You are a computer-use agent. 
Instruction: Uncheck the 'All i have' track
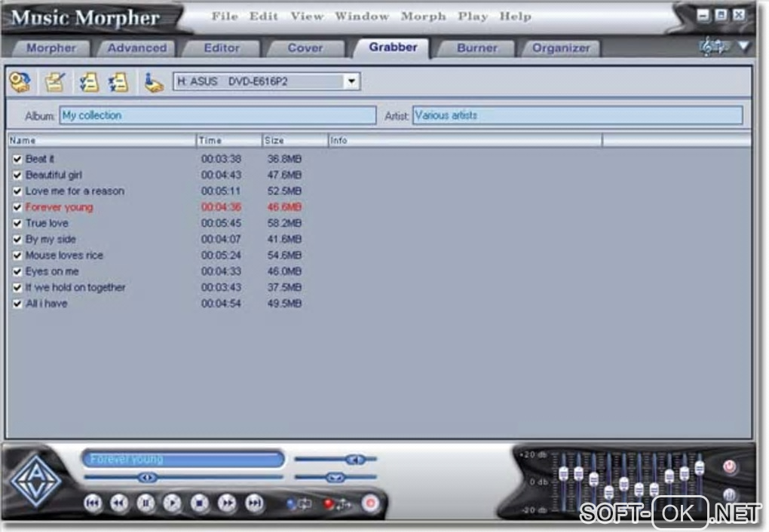coord(17,304)
